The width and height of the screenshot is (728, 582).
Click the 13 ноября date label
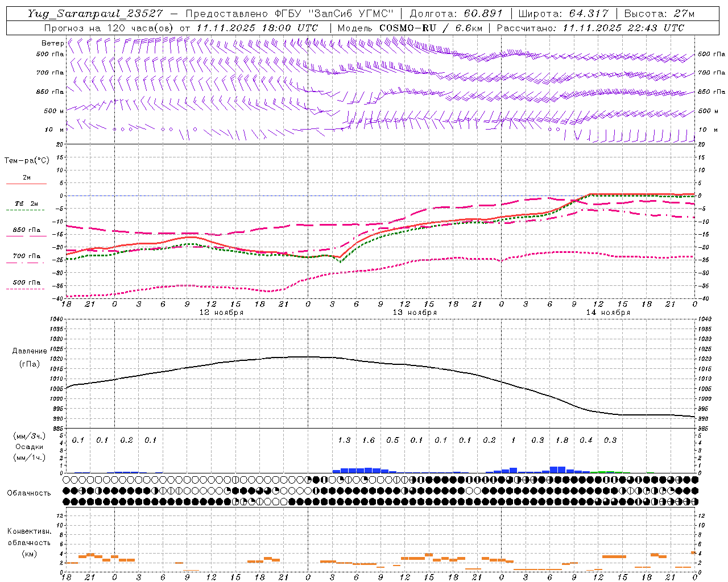pos(415,313)
